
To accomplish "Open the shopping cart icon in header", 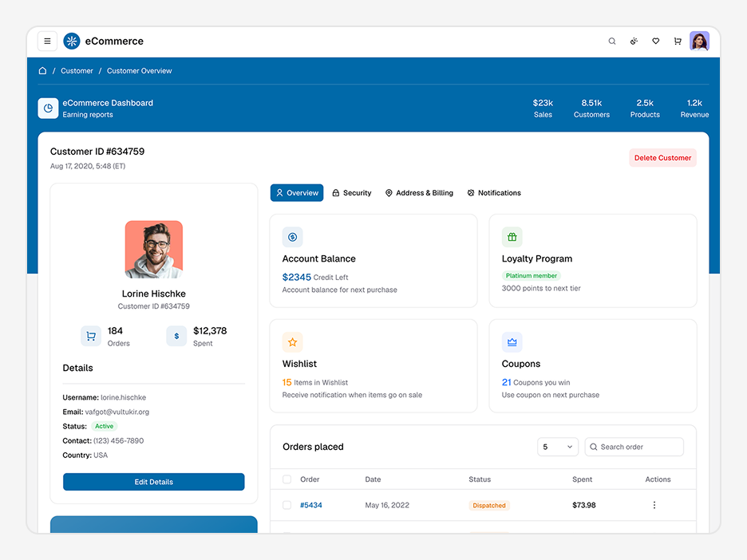I will [678, 41].
